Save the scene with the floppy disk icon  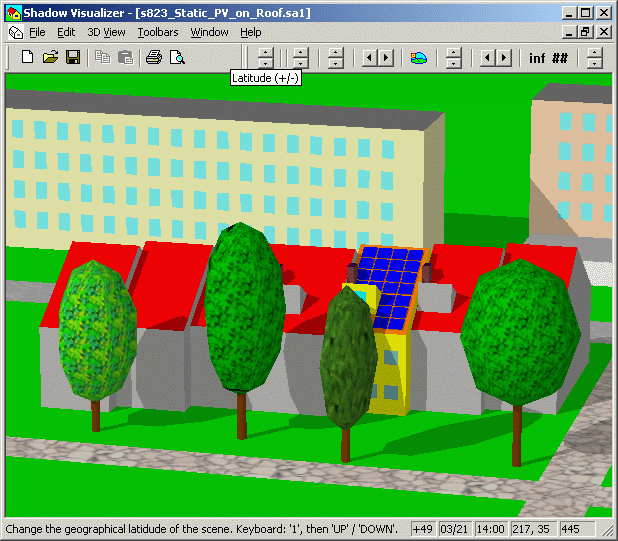coord(73,58)
